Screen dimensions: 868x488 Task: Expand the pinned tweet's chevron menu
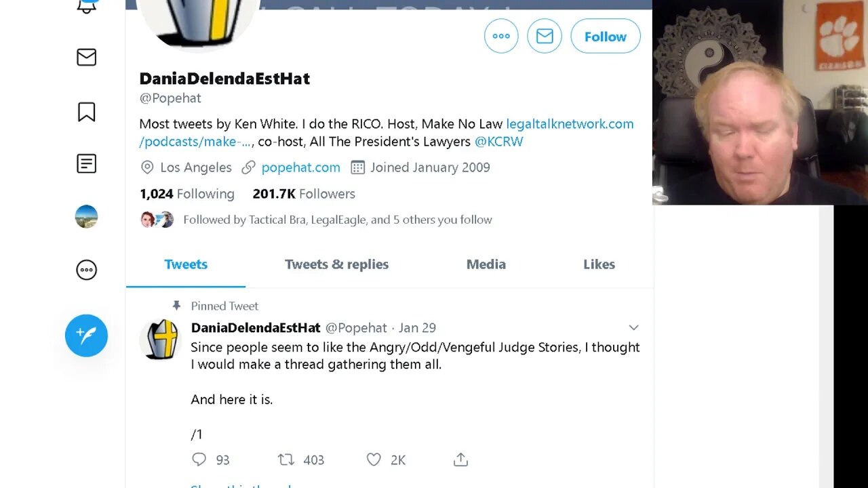pos(633,328)
